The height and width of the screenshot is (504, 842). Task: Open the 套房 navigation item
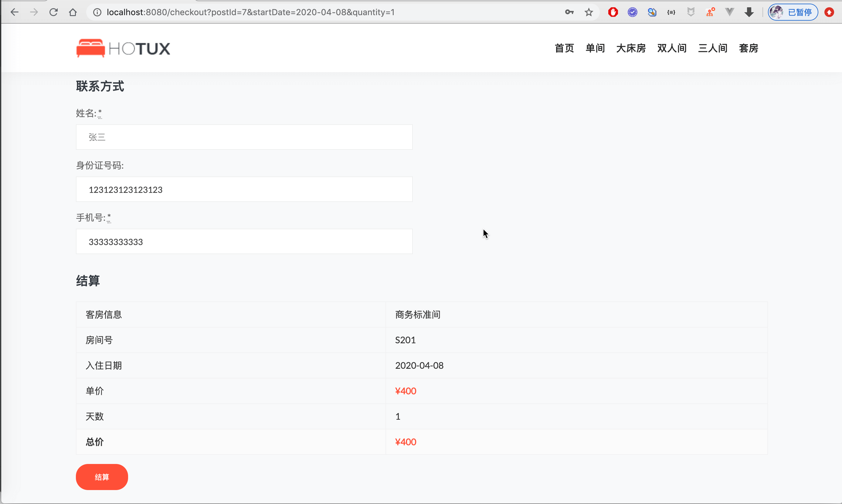click(x=749, y=48)
